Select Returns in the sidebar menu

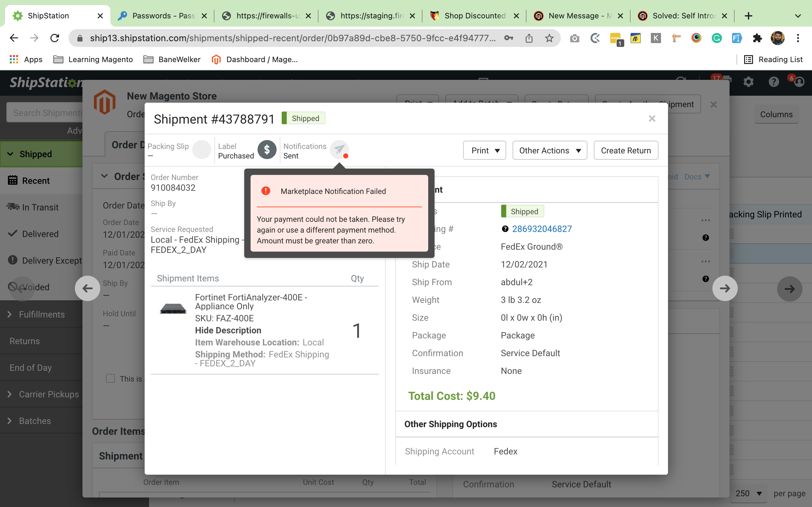tap(24, 341)
